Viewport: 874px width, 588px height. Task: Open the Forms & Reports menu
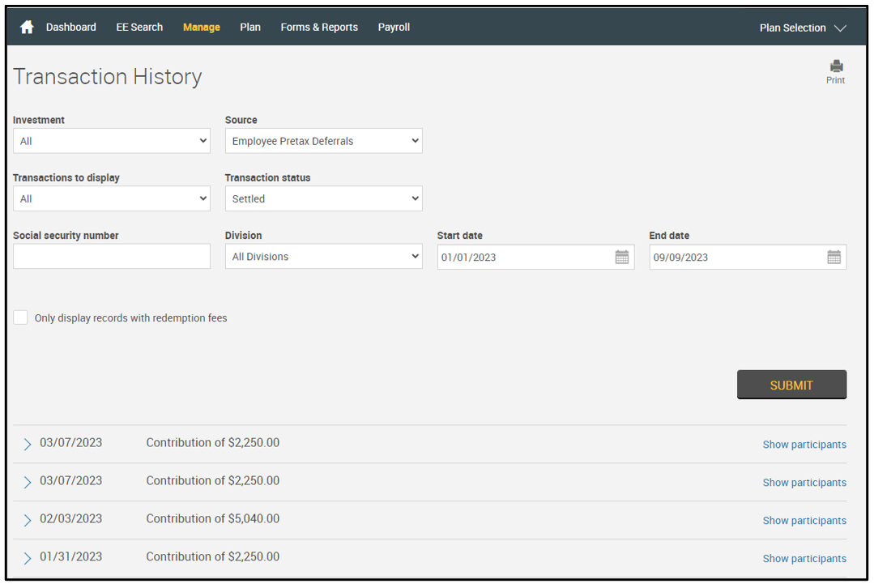pos(319,28)
